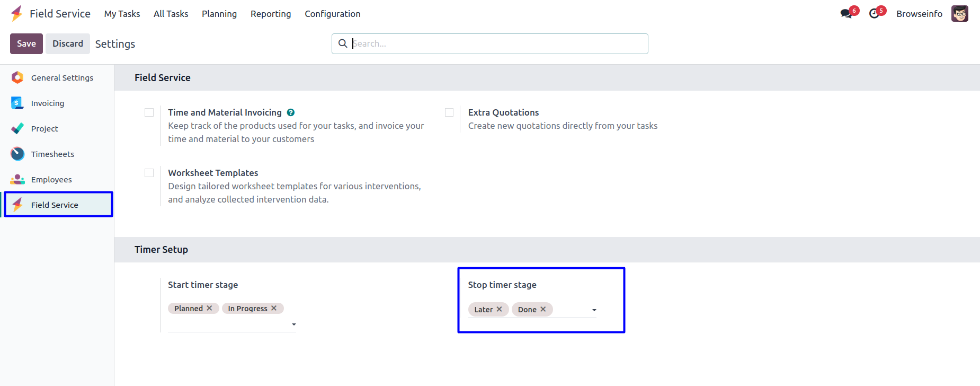Enable Time and Material Invoicing checkbox
This screenshot has width=980, height=386.
click(x=149, y=112)
